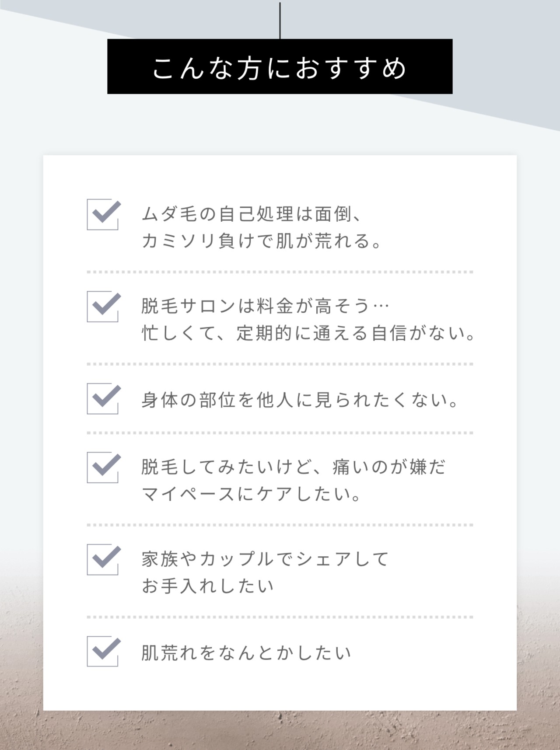Toggle checkbox beside 脱毛してみたいけど、痛いのが嫌だ
Viewport: 560px width, 750px height.
coord(103,467)
